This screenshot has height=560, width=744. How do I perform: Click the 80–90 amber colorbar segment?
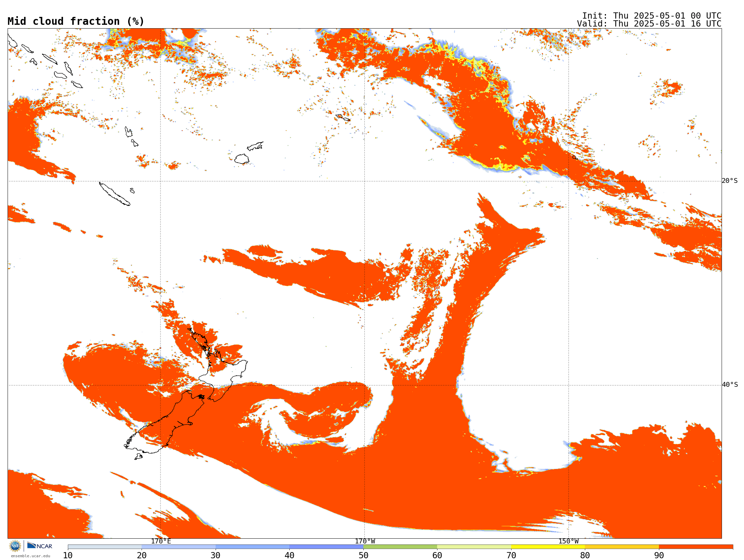622,547
